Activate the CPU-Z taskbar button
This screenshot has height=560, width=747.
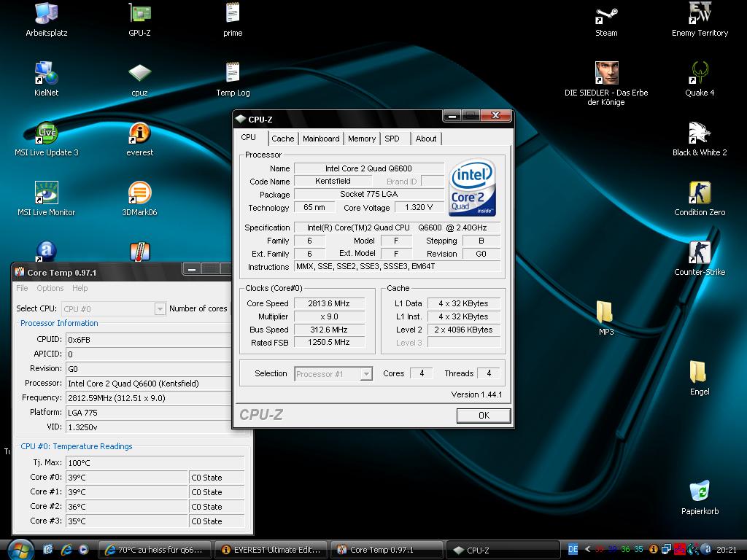pyautogui.click(x=503, y=550)
